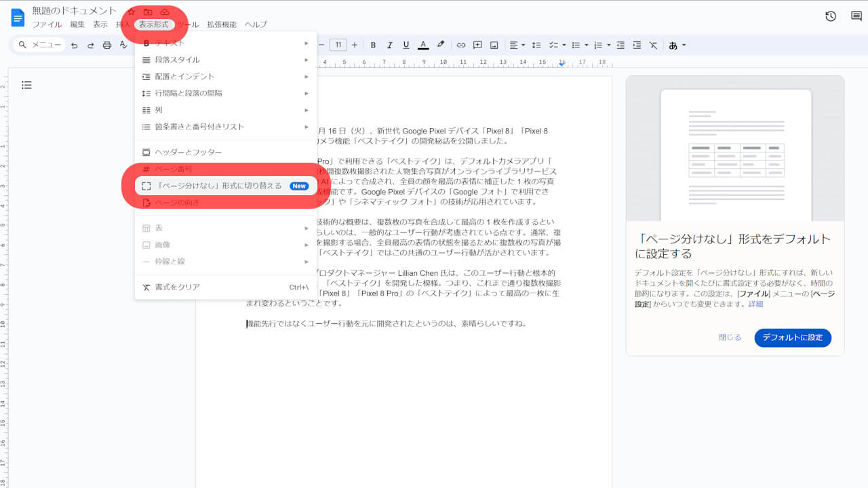
Task: Increase font size with plus
Action: tap(355, 45)
